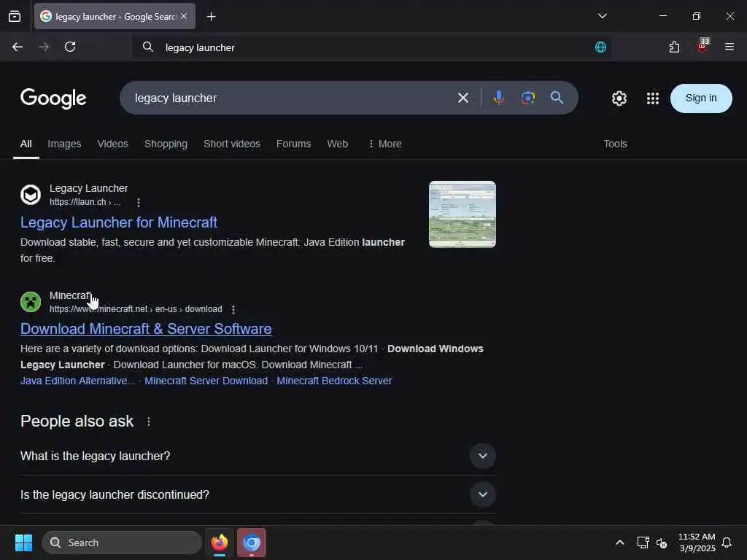Switch to the Shopping tab
This screenshot has height=560, width=747.
point(166,144)
